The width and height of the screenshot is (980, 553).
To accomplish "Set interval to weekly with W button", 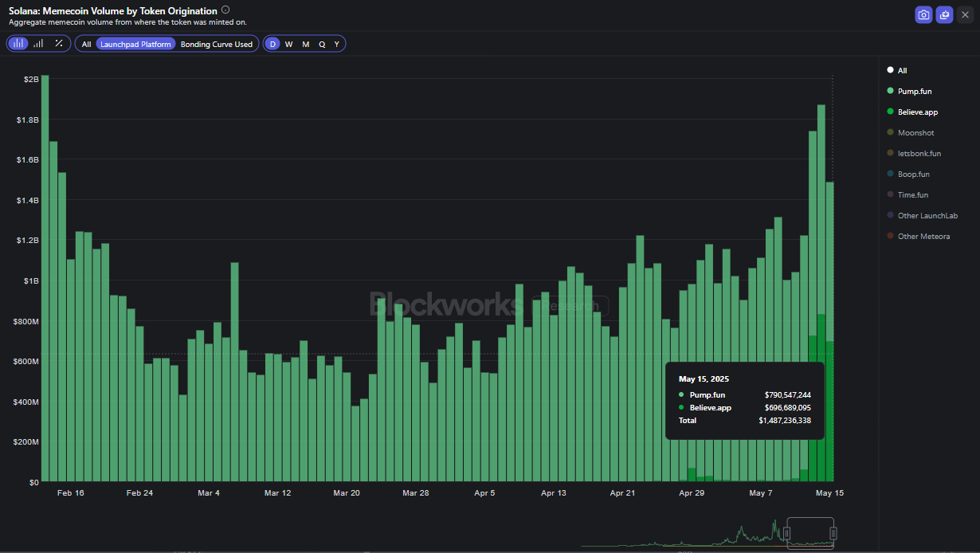I will 288,45.
